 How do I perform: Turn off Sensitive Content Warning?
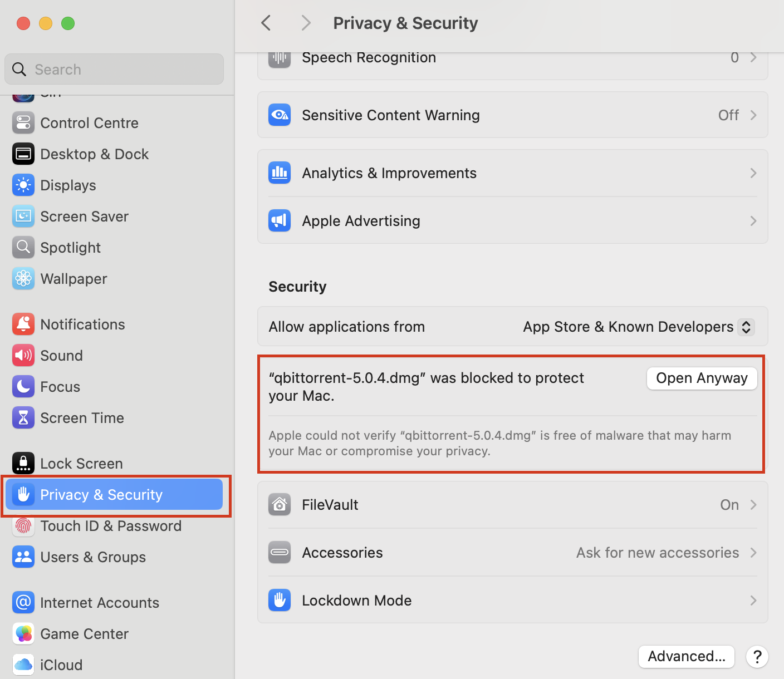pyautogui.click(x=728, y=115)
